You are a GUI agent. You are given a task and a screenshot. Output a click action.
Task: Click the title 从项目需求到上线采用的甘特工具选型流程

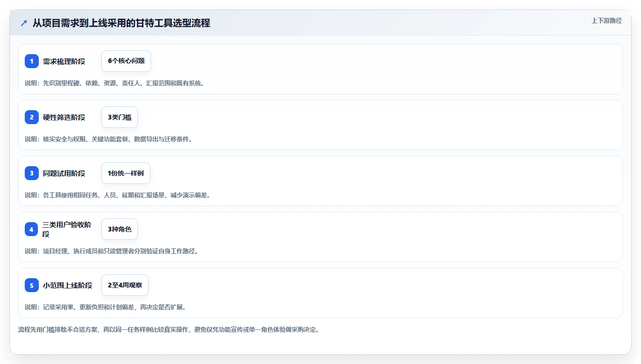[121, 23]
